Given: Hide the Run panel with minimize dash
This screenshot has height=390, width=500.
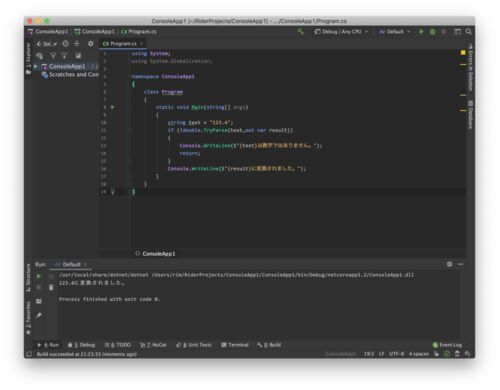Looking at the screenshot, I should click(461, 264).
